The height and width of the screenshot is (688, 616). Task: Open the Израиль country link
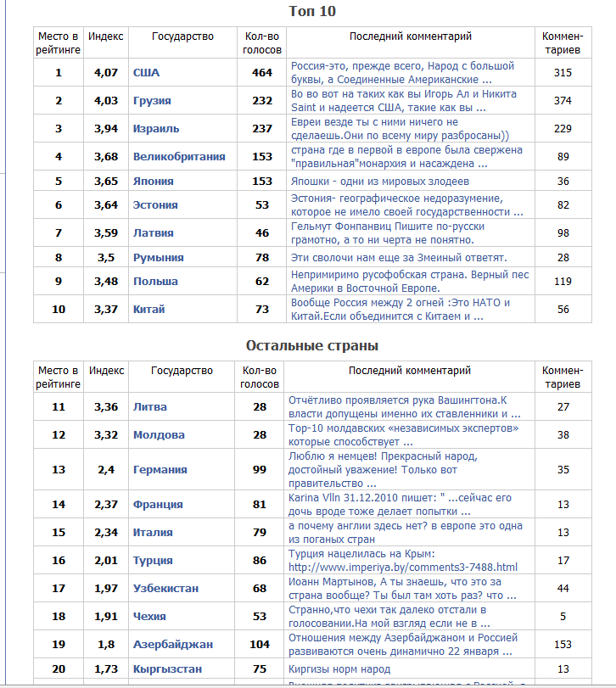pos(156,129)
